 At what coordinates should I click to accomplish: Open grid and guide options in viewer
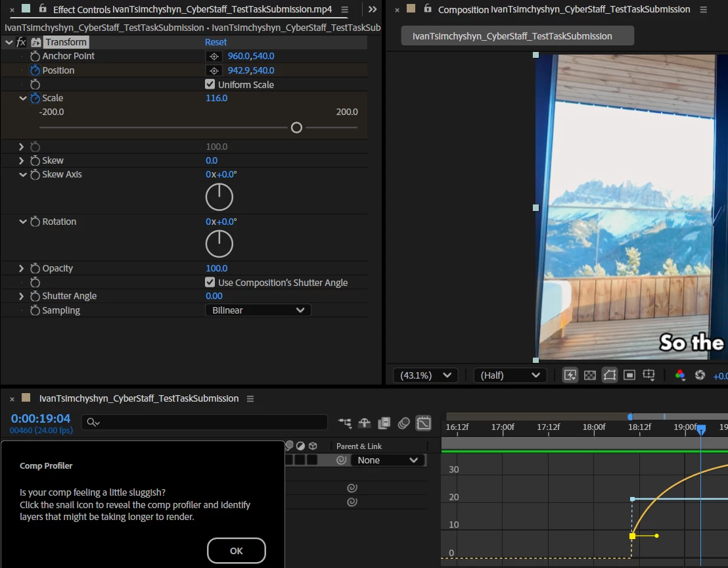[x=648, y=375]
